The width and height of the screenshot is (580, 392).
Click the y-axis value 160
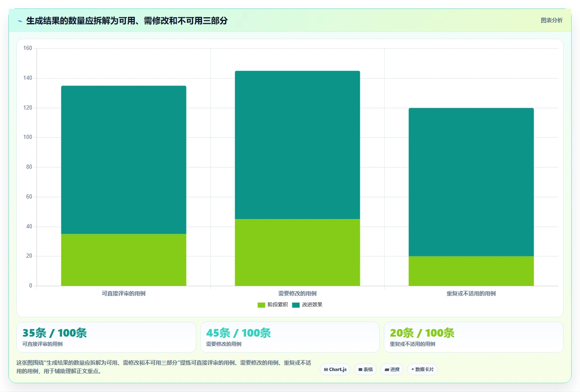click(28, 48)
